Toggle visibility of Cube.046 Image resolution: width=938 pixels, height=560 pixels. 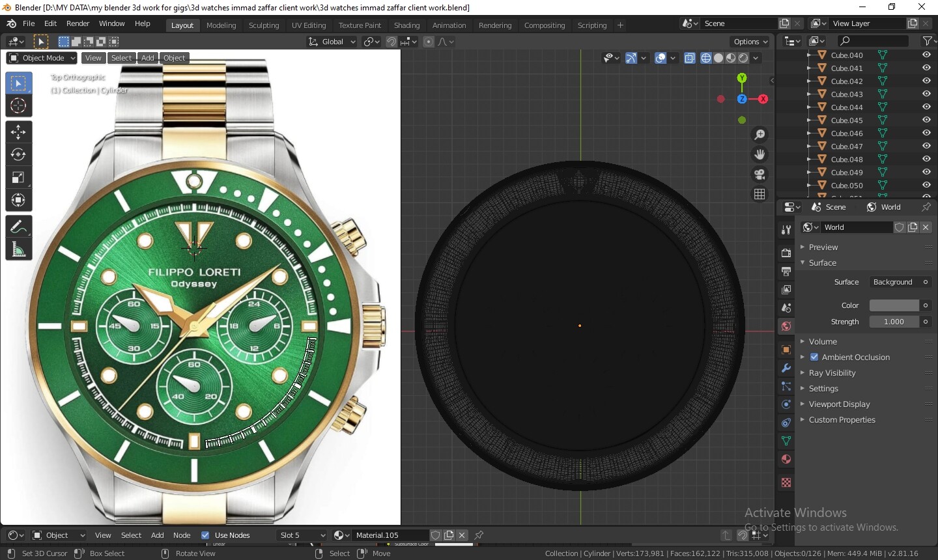926,133
